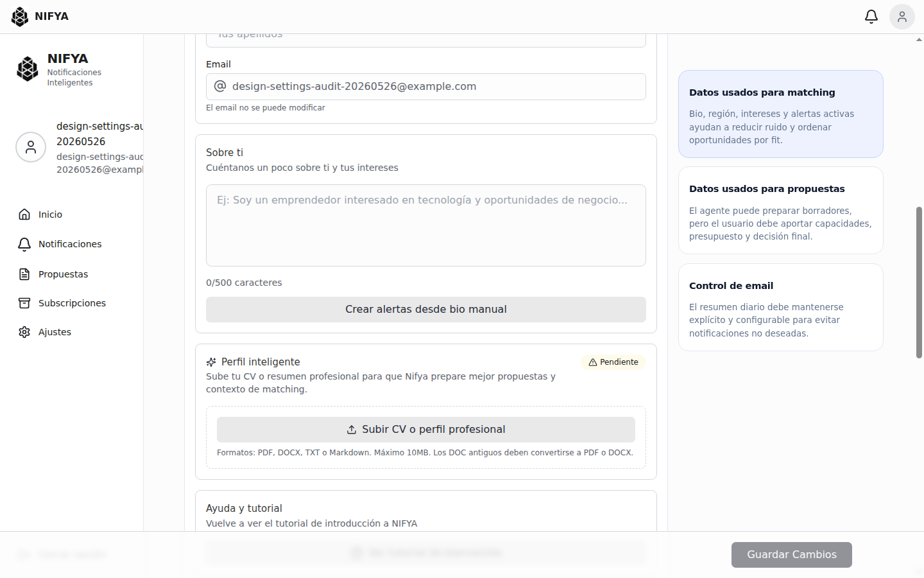Viewport: 924px width, 578px height.
Task: Click the NIFYA cube logo in the sidebar
Action: click(x=27, y=69)
